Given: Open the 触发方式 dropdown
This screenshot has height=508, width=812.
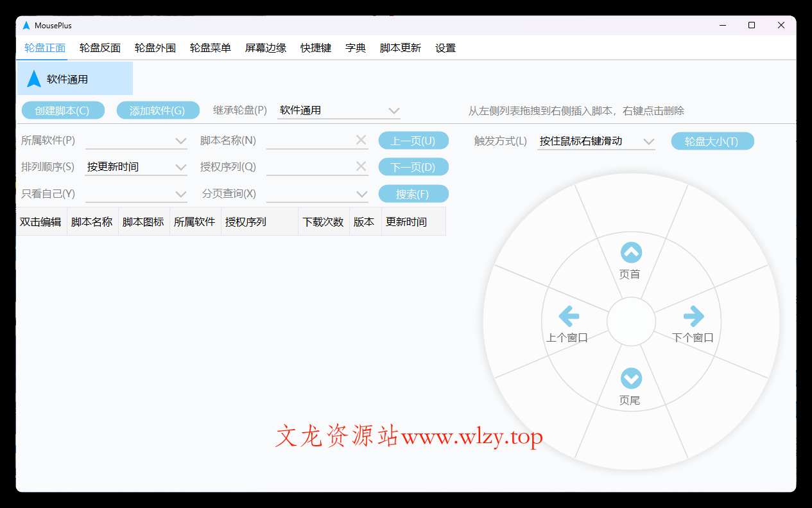Looking at the screenshot, I should point(649,141).
